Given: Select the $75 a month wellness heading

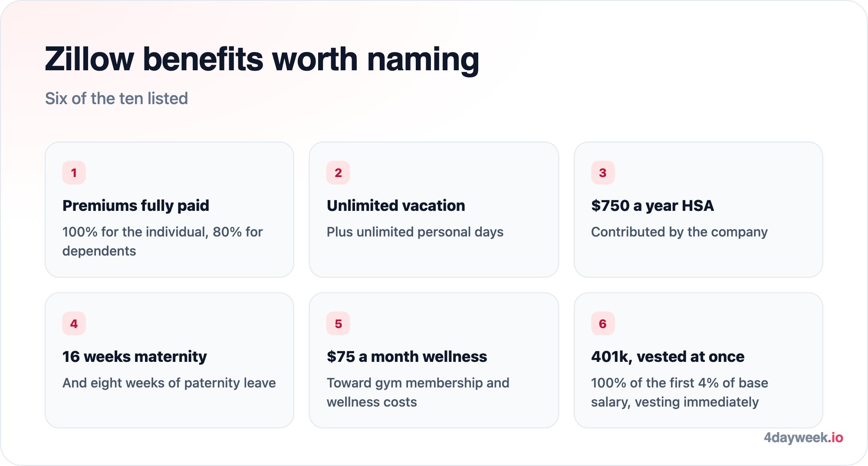Looking at the screenshot, I should tap(407, 357).
